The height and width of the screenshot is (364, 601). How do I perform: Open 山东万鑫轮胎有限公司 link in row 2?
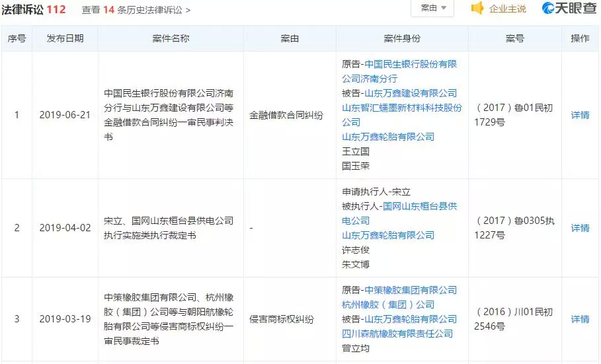(388, 235)
